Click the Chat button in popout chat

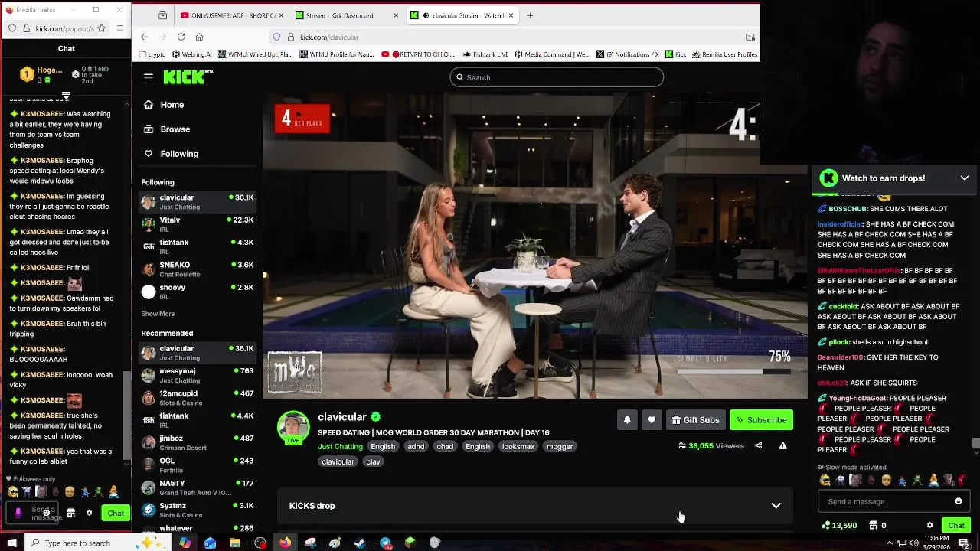116,513
